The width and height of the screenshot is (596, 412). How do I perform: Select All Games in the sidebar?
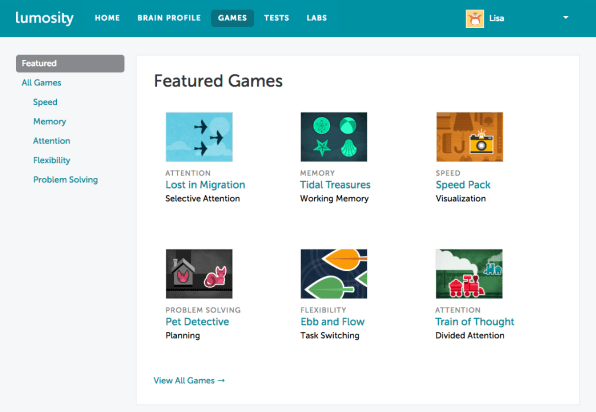(x=41, y=82)
